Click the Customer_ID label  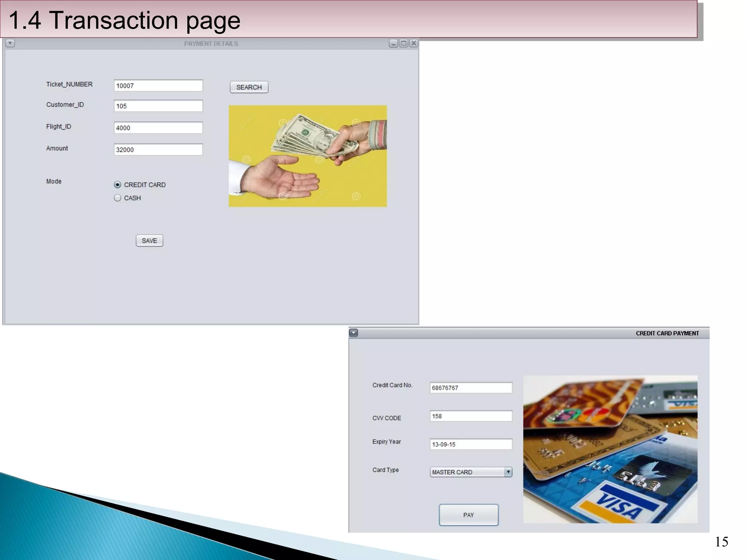click(65, 105)
